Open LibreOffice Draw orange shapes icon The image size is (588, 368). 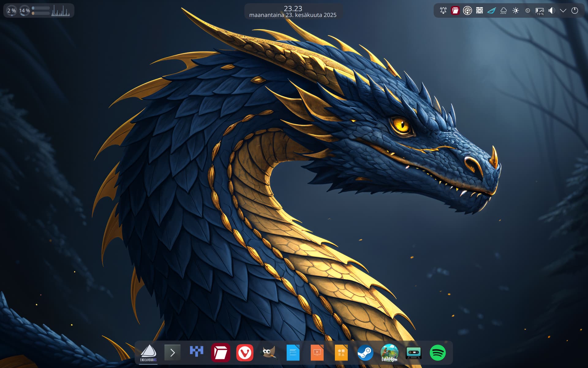pos(341,353)
